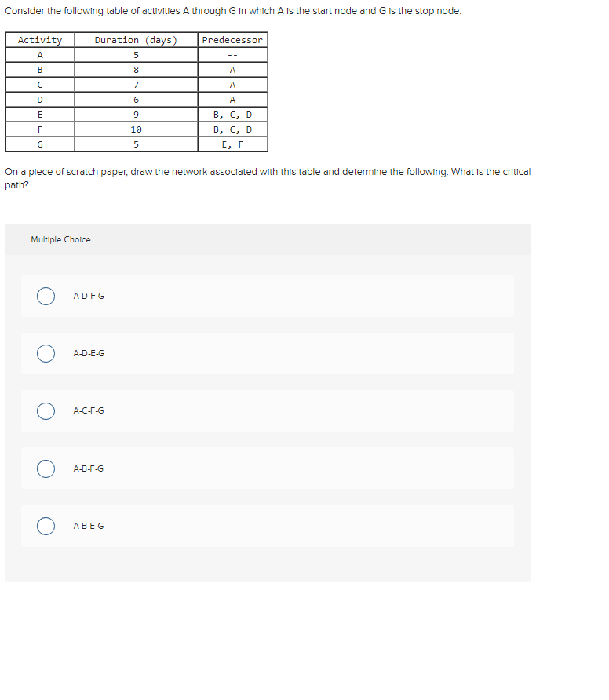Select the A-C-F-G answer option
This screenshot has width=609, height=700.
click(x=46, y=410)
